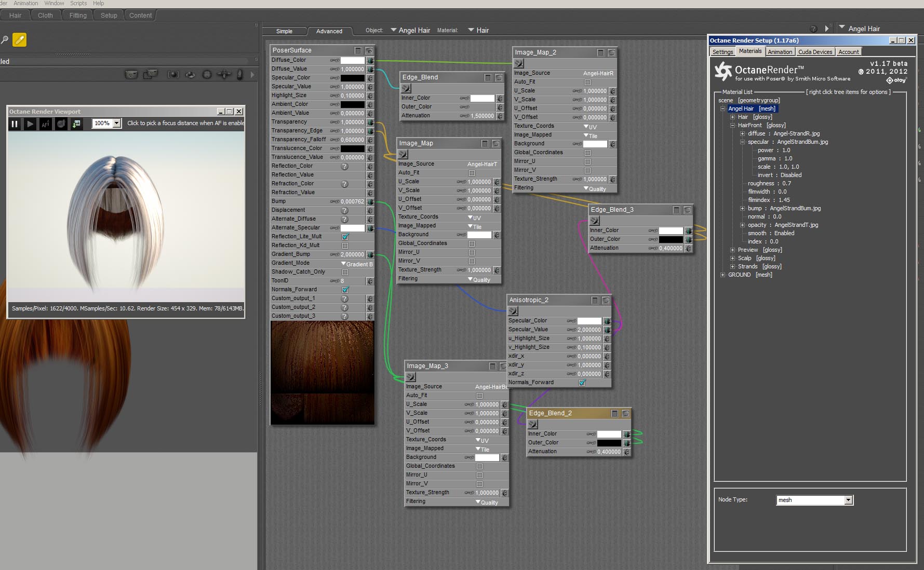The width and height of the screenshot is (924, 570).
Task: Click the save render image icon in viewport
Action: [x=77, y=124]
